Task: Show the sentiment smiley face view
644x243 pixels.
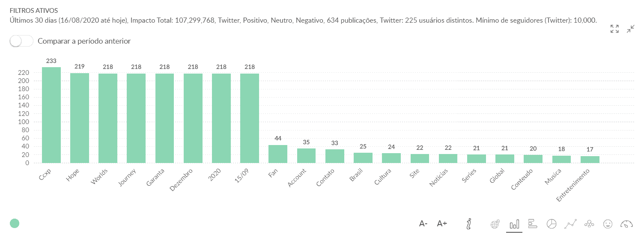Action: [x=608, y=224]
